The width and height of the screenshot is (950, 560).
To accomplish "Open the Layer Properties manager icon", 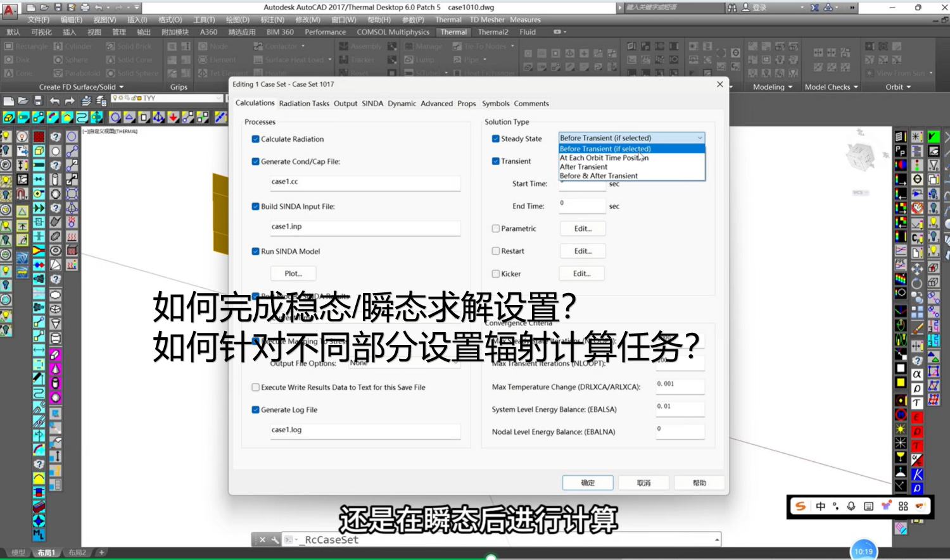I will 87,101.
